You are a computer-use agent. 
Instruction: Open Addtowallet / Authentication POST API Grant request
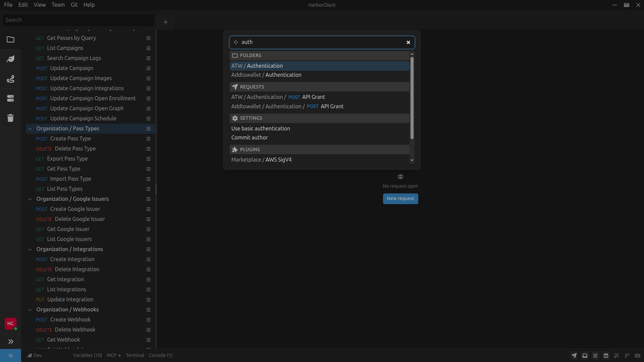tap(320, 107)
